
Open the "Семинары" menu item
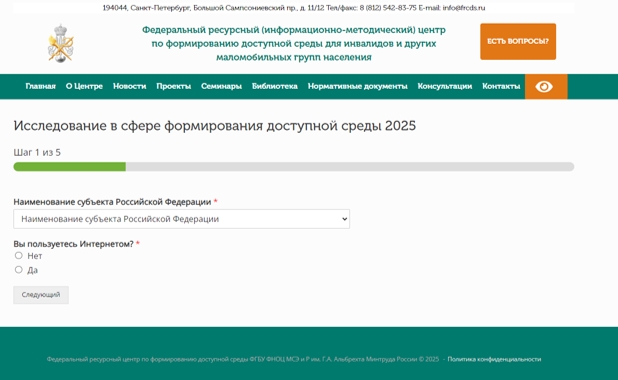point(221,86)
